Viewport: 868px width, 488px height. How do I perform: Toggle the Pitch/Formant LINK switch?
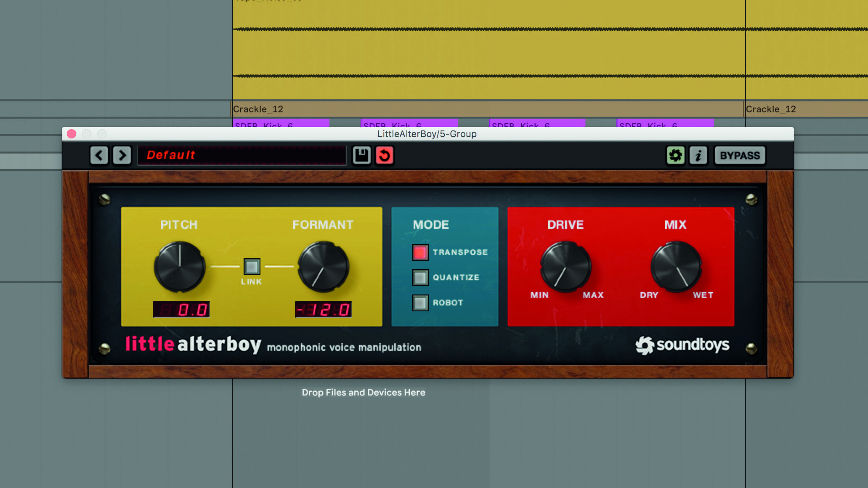pos(252,267)
